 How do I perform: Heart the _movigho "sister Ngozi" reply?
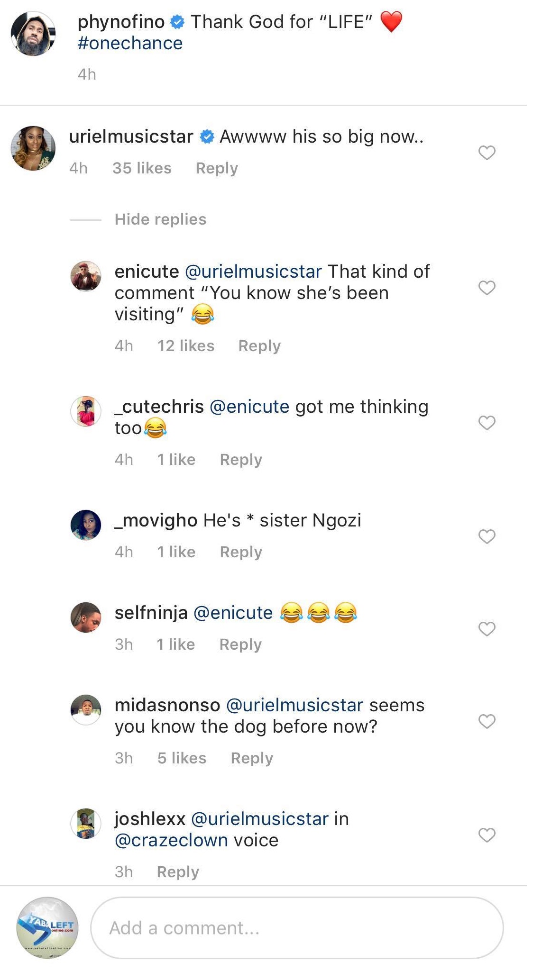point(487,536)
